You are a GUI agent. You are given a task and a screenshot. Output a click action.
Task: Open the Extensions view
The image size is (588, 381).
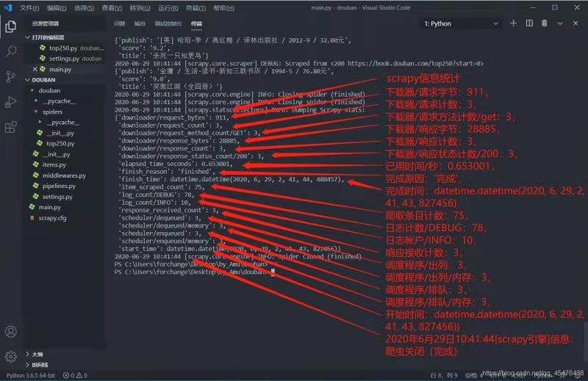tap(11, 128)
